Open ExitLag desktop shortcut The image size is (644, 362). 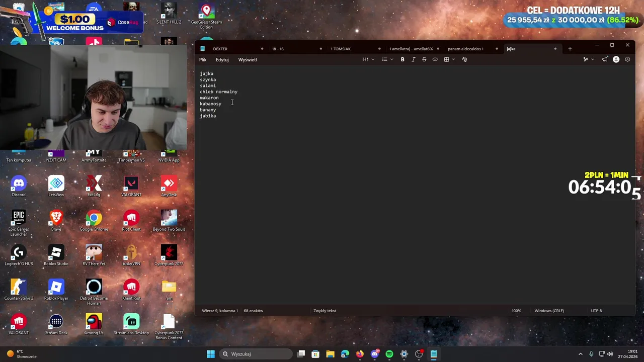94,186
